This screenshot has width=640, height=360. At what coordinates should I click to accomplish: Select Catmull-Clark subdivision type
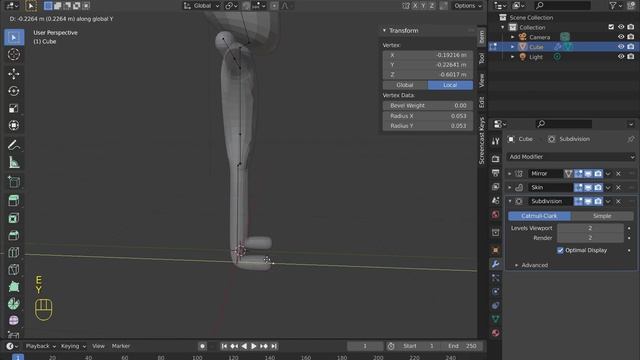coord(539,216)
